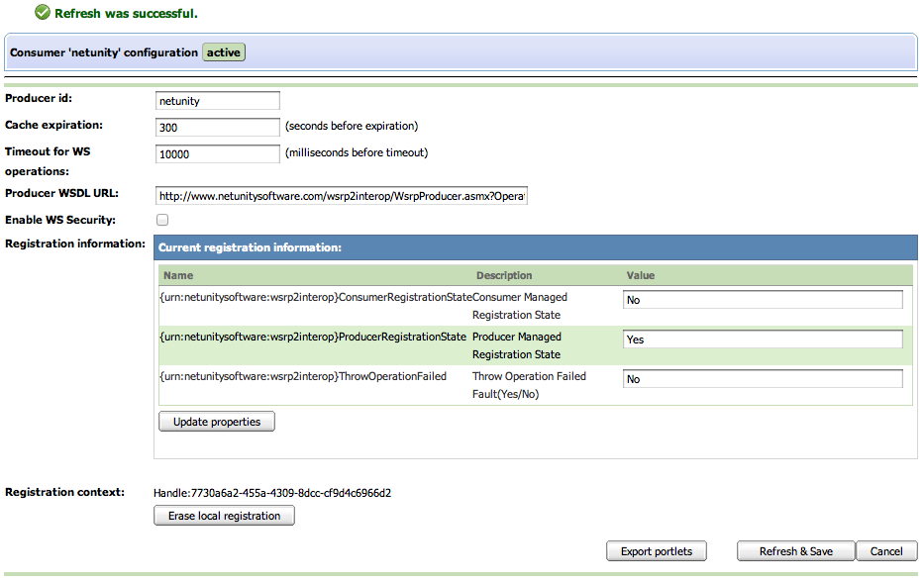924x583 pixels.
Task: Focus the Cache expiration field
Action: tap(218, 128)
